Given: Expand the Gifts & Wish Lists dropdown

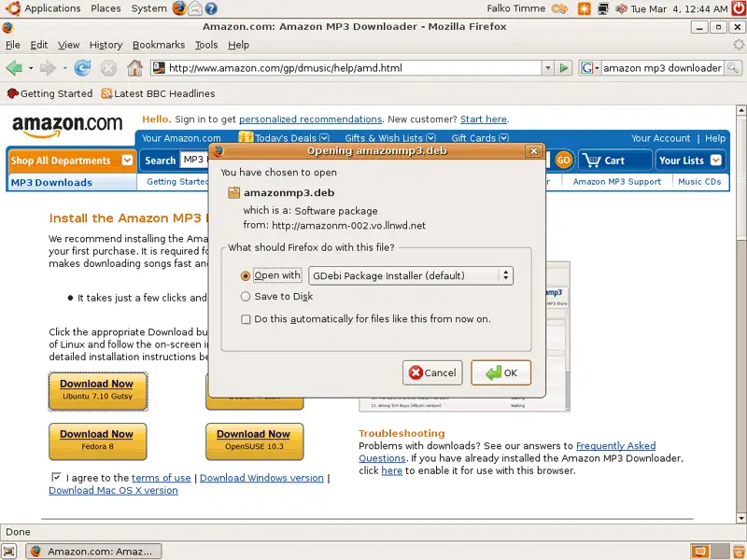Looking at the screenshot, I should pos(430,138).
